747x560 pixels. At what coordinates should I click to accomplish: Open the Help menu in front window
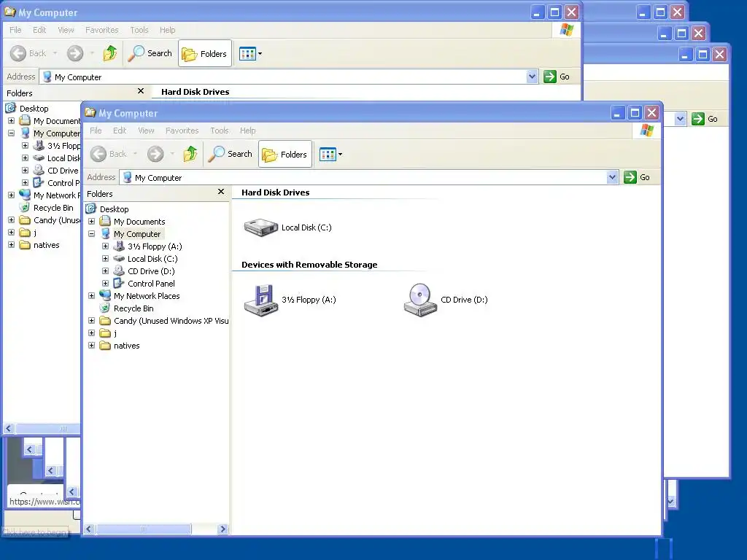tap(248, 131)
